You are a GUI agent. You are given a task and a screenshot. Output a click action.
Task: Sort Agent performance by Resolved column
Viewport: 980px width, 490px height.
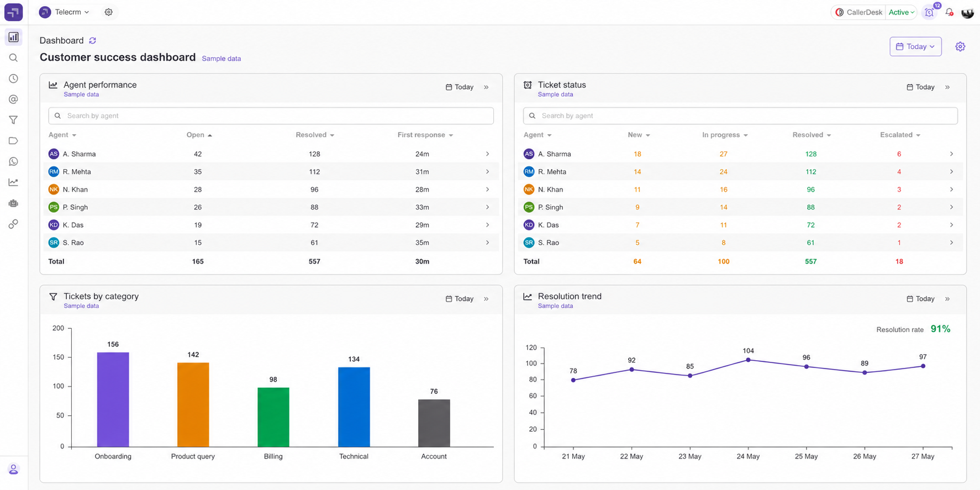(315, 135)
